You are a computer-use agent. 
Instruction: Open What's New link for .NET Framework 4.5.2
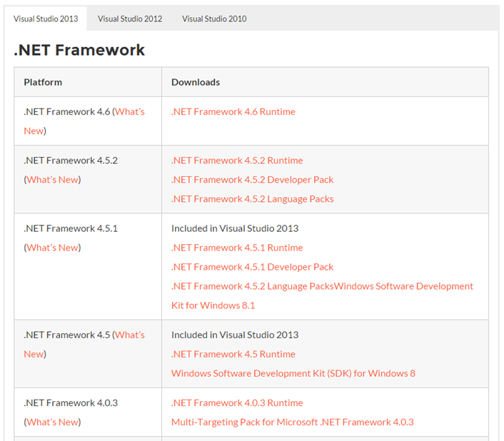[53, 180]
